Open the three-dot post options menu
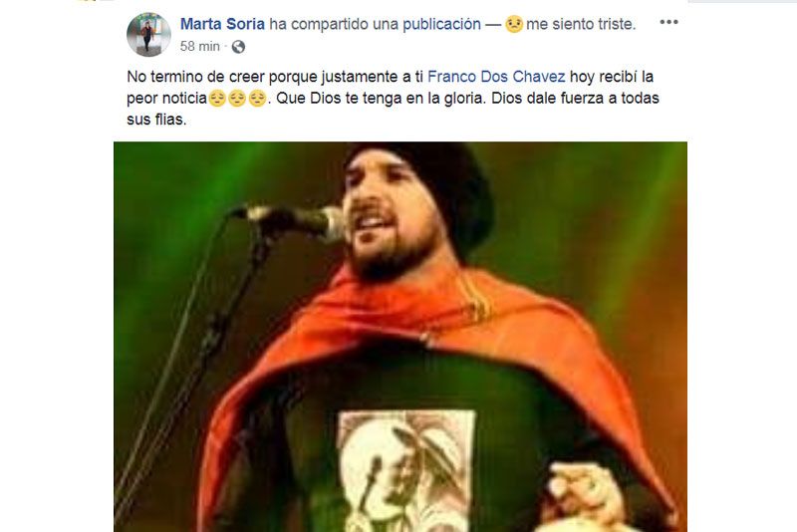The height and width of the screenshot is (532, 797). point(668,22)
